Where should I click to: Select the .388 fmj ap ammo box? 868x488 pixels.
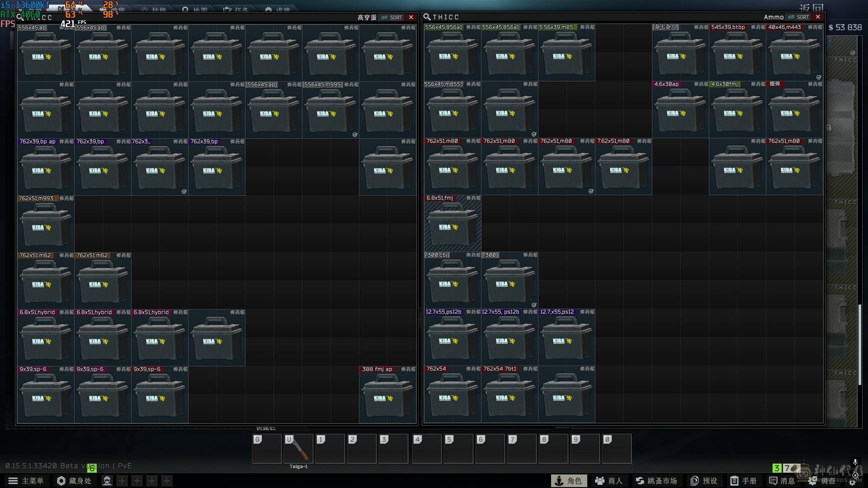click(387, 394)
